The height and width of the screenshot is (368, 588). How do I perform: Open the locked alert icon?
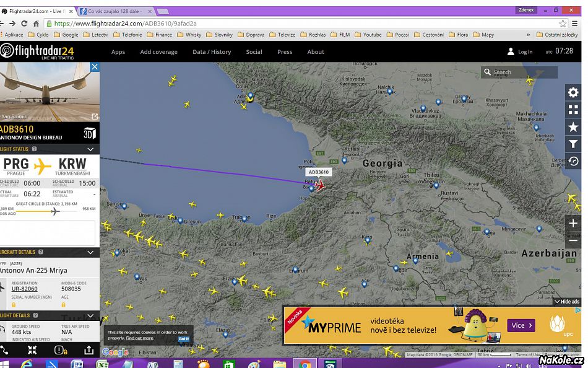(x=61, y=350)
